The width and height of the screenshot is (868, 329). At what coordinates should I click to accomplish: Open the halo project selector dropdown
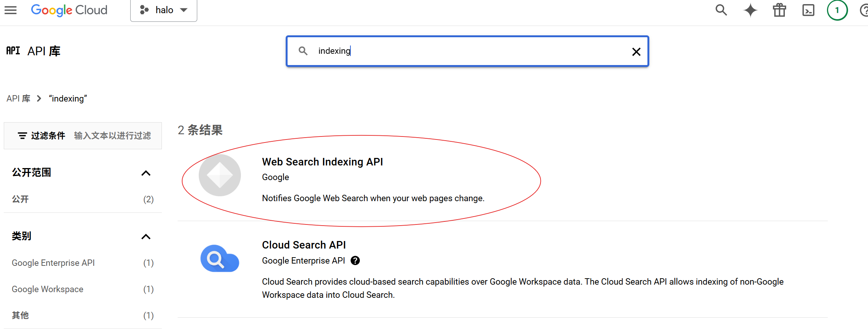tap(164, 10)
